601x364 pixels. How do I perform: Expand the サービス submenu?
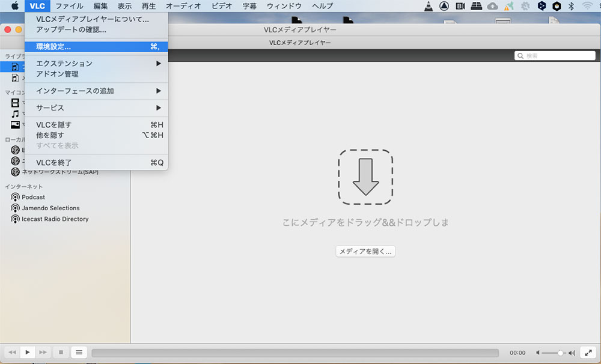pos(96,108)
